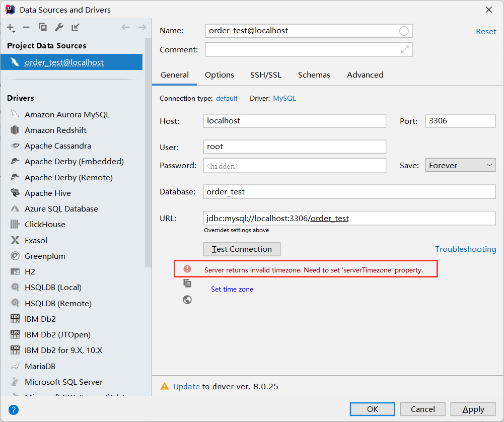Open the Schemas tab
The height and width of the screenshot is (422, 504).
314,75
